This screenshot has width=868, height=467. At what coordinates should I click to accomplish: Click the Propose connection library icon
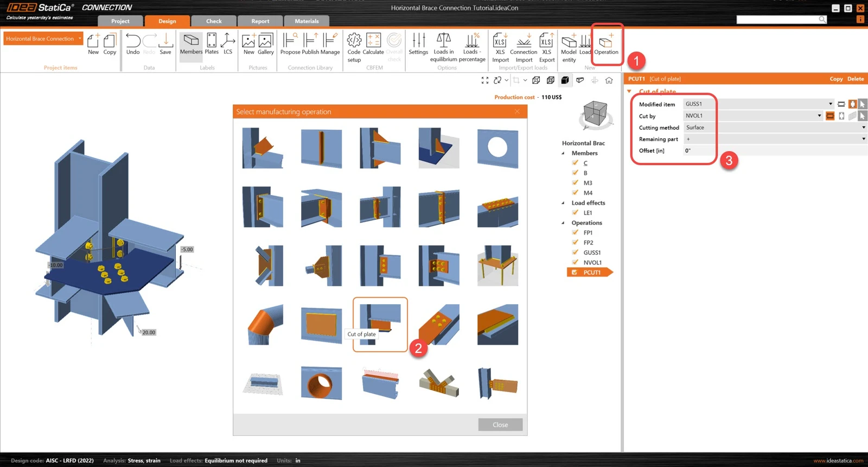(290, 45)
